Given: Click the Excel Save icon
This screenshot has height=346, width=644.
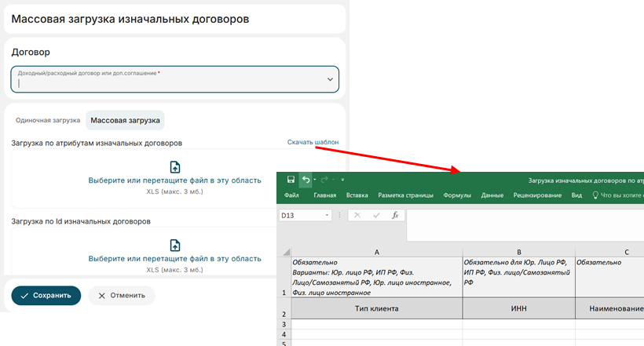Looking at the screenshot, I should pyautogui.click(x=291, y=180).
